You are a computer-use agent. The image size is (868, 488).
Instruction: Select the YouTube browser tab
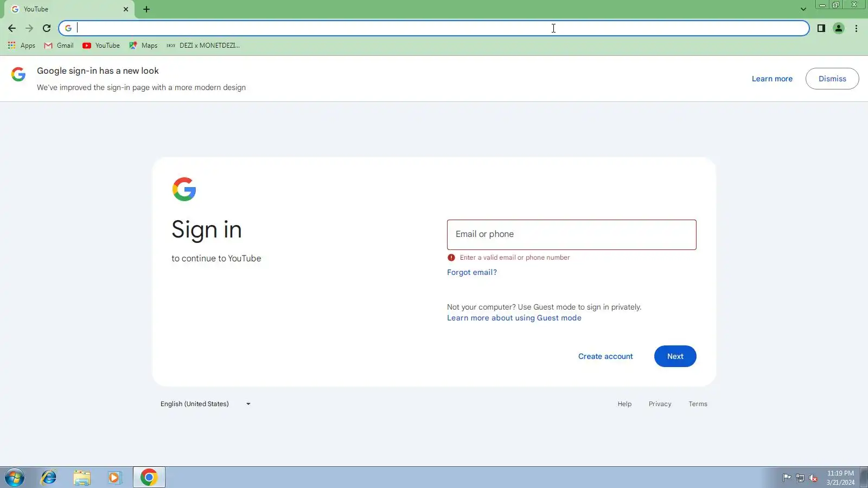click(x=69, y=9)
